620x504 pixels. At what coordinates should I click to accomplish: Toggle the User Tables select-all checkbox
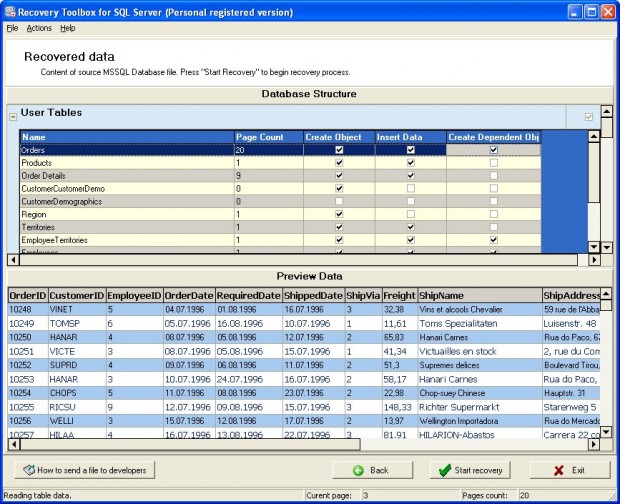tap(589, 117)
